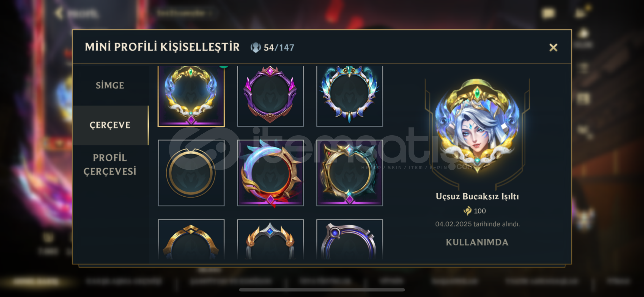Go back with the blurred back arrow
Image resolution: width=644 pixels, height=297 pixels.
pos(59,13)
